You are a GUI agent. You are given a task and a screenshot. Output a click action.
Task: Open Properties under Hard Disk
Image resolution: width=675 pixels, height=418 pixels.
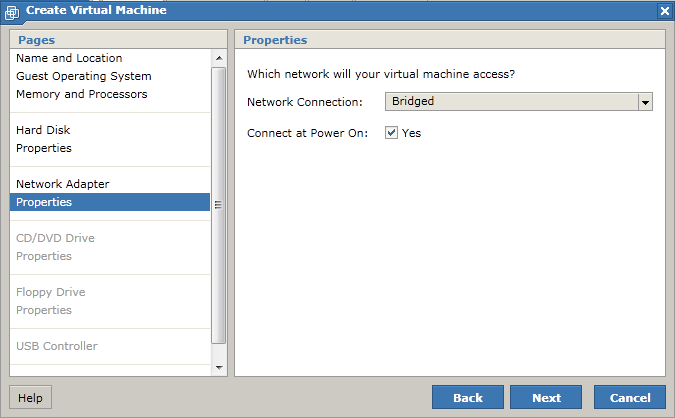tap(43, 148)
